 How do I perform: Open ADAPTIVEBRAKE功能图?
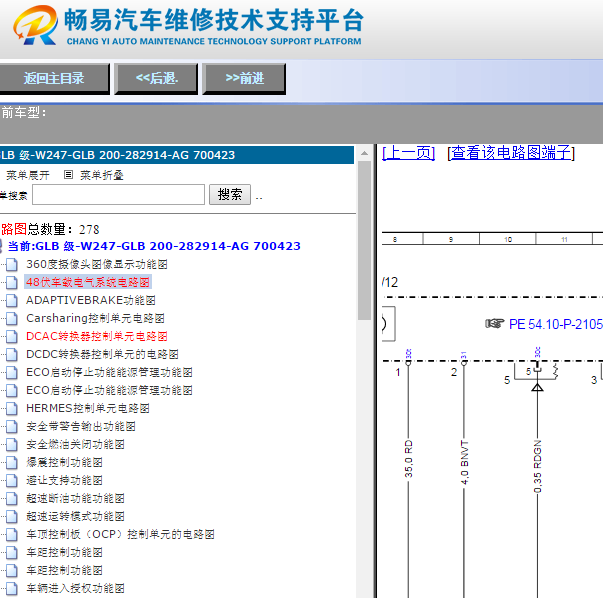point(91,300)
